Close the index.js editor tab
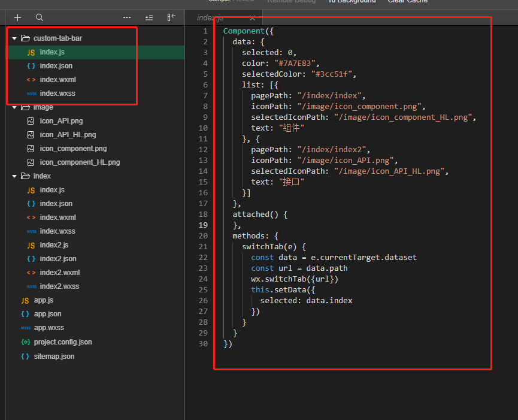Viewport: 518px width, 420px height. pyautogui.click(x=252, y=18)
